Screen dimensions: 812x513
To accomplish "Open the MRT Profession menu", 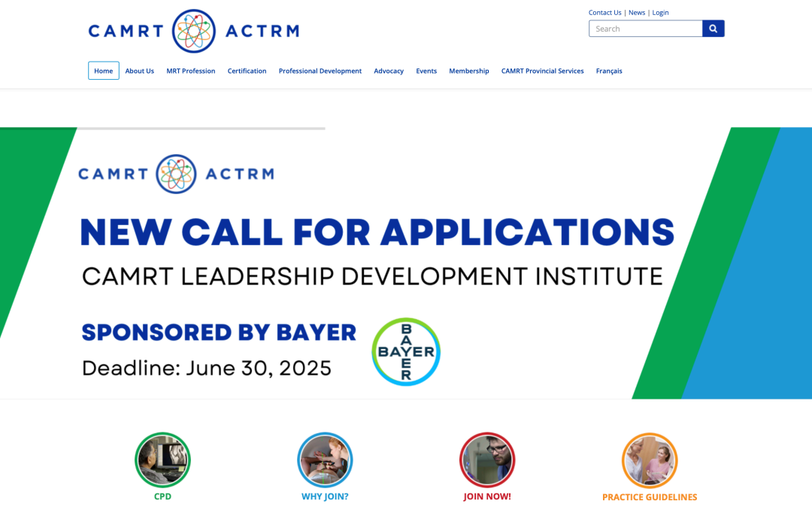I will click(x=190, y=71).
